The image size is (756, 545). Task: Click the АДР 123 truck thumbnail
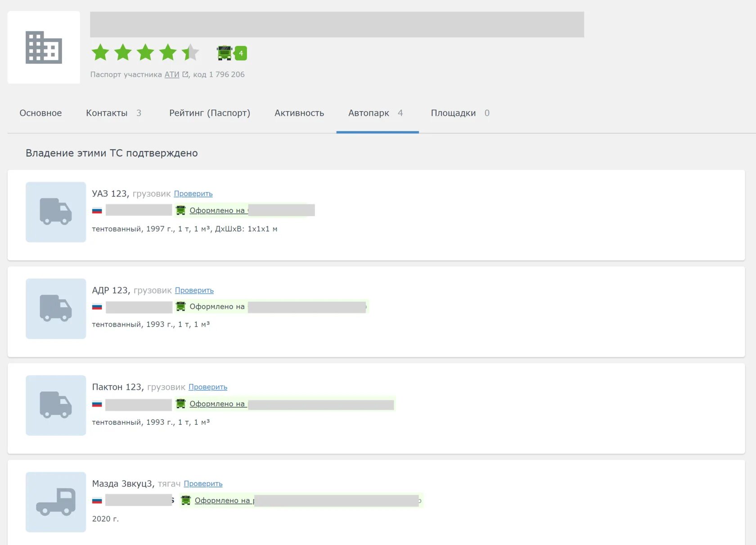[x=56, y=309]
